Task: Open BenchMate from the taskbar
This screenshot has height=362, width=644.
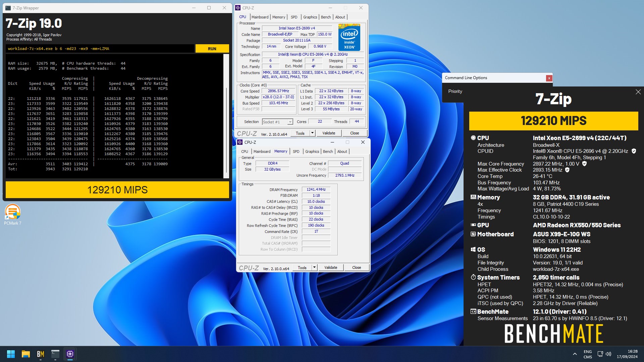Action: 41,354
